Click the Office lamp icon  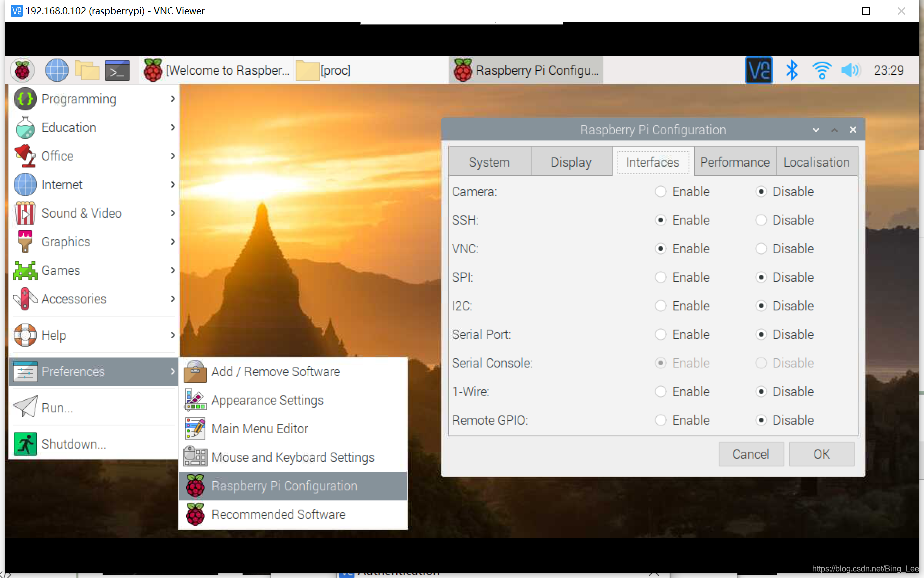click(25, 156)
